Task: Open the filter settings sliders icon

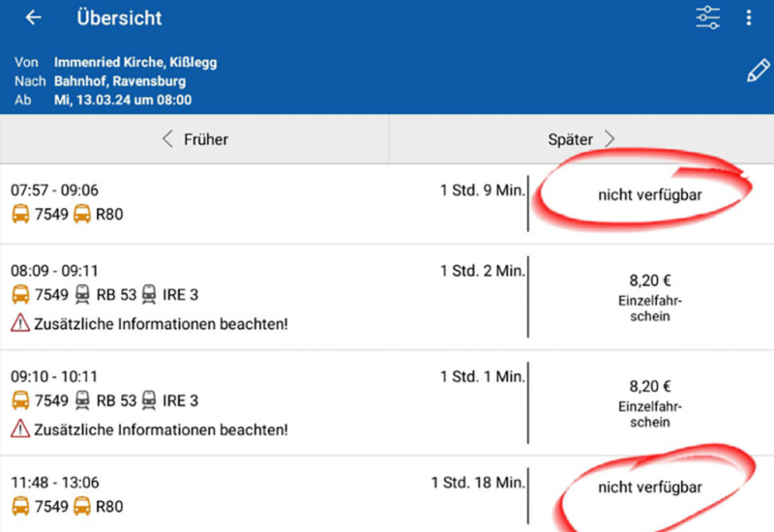Action: click(x=708, y=18)
